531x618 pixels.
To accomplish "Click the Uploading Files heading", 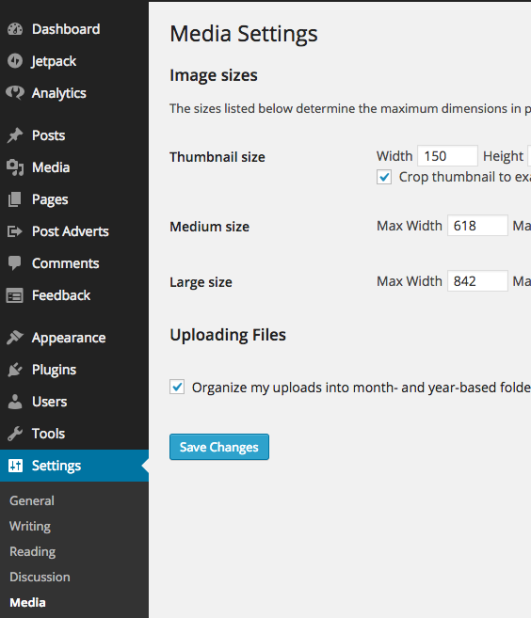I will pyautogui.click(x=228, y=335).
